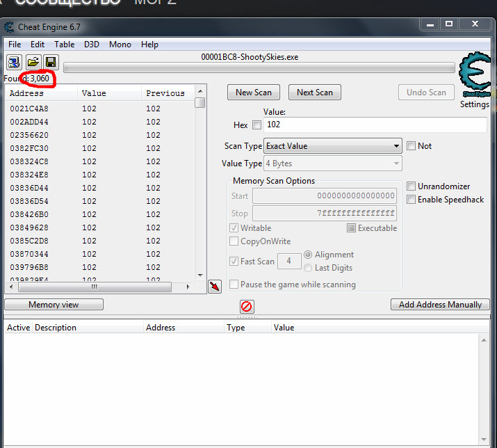Open the D3D menu
This screenshot has width=497, height=448.
tap(92, 45)
